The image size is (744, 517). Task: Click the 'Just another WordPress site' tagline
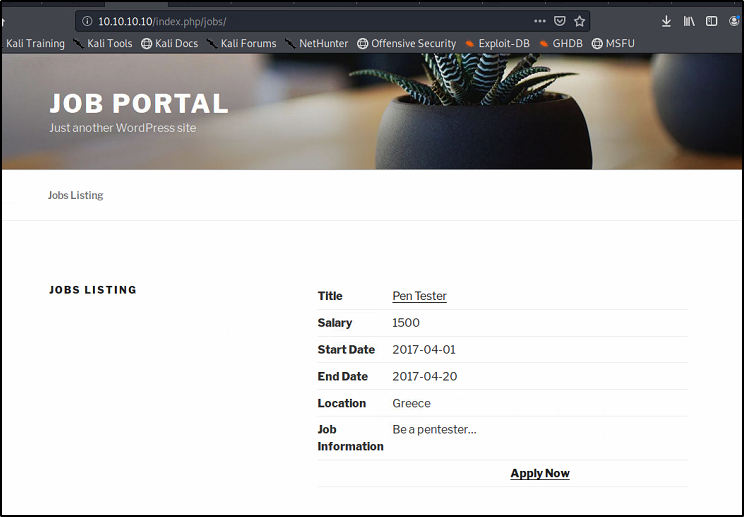pos(122,128)
